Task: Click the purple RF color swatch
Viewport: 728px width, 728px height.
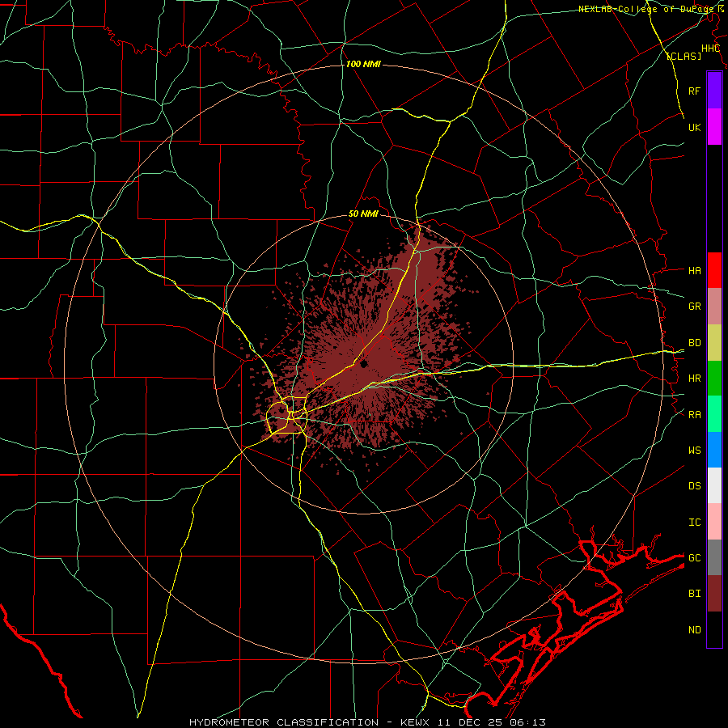Action: click(714, 90)
